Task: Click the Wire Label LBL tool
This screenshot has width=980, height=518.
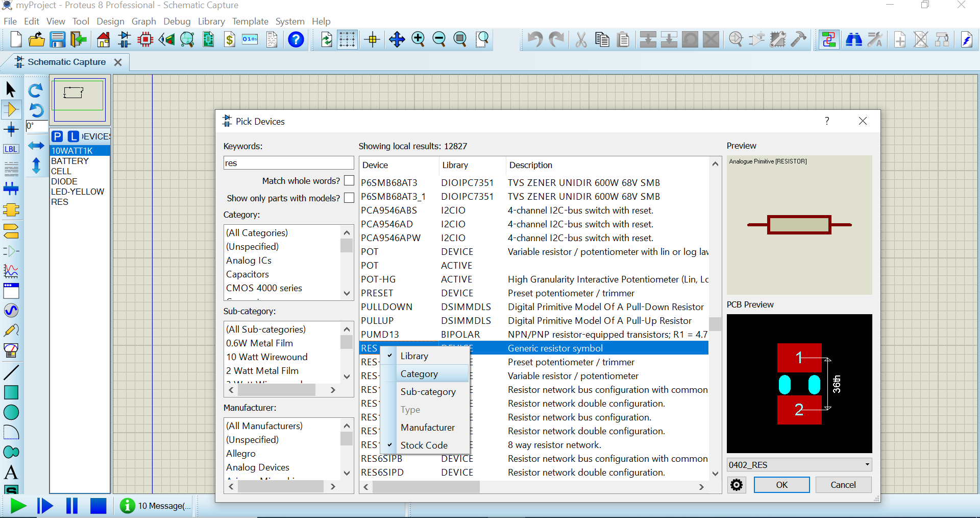Action: coord(11,149)
